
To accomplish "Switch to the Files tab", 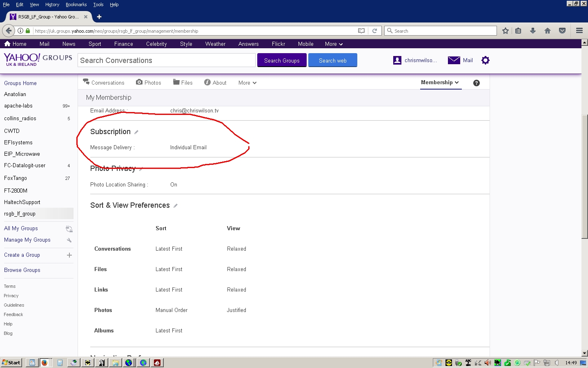I will coord(183,83).
